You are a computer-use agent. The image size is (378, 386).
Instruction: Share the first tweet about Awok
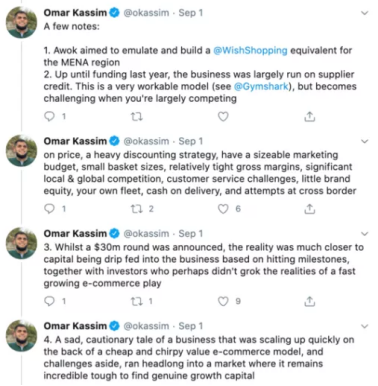310,116
